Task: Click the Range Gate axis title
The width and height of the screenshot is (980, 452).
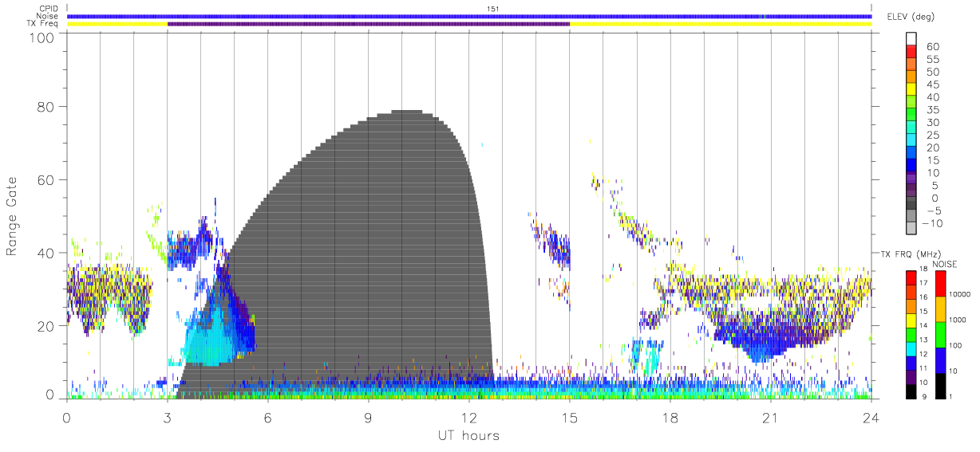Action: tap(13, 218)
